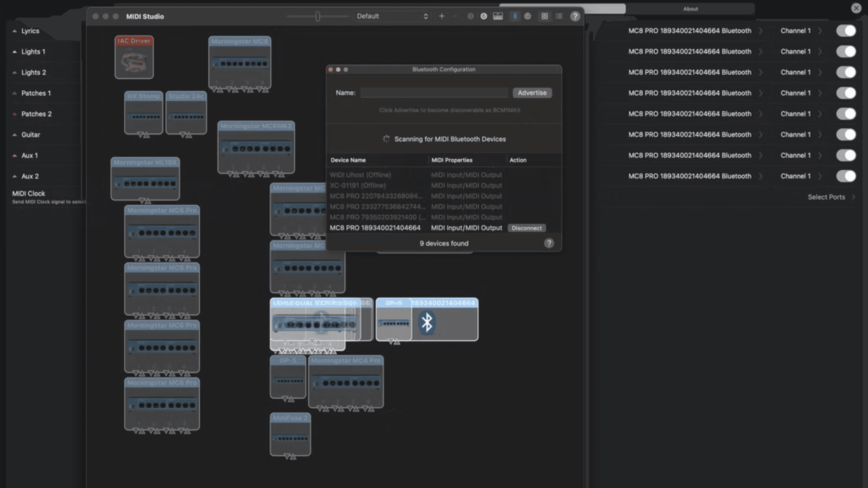This screenshot has width=868, height=488.
Task: Select the MiniFuse 2 device
Action: pyautogui.click(x=290, y=434)
